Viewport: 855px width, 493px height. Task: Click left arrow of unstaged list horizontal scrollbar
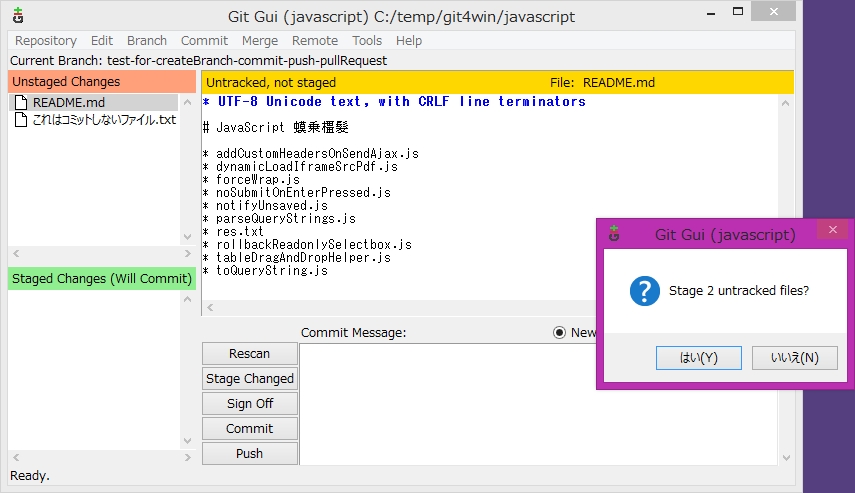16,254
